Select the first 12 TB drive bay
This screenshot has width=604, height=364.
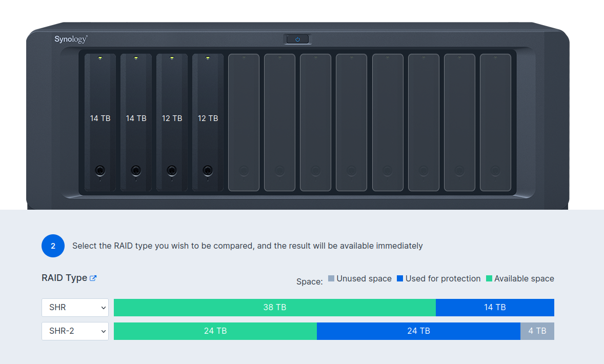point(172,123)
